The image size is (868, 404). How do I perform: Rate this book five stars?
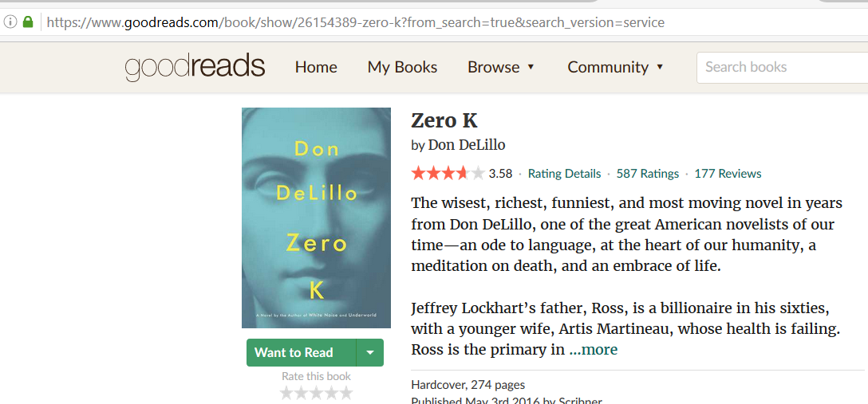click(346, 393)
